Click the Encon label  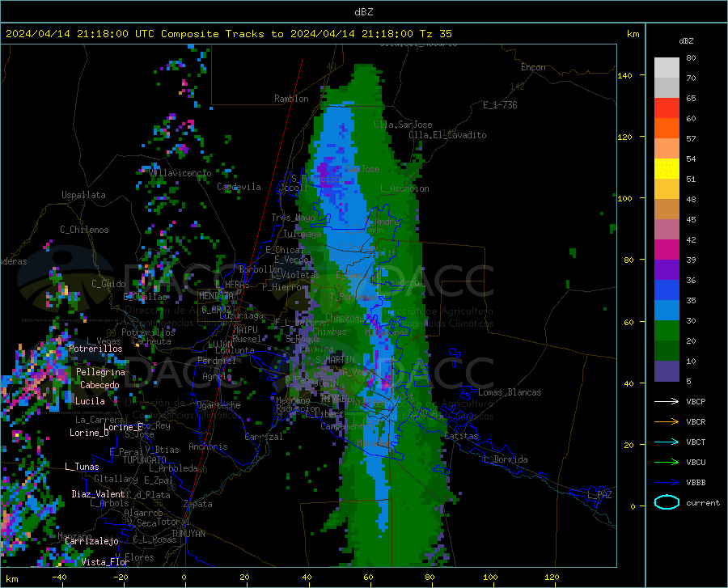533,67
